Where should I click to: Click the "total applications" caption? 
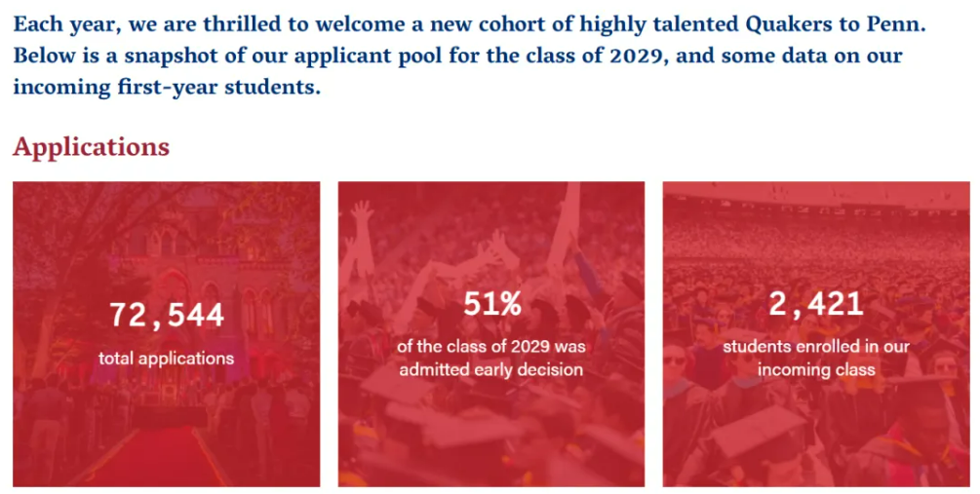167,359
